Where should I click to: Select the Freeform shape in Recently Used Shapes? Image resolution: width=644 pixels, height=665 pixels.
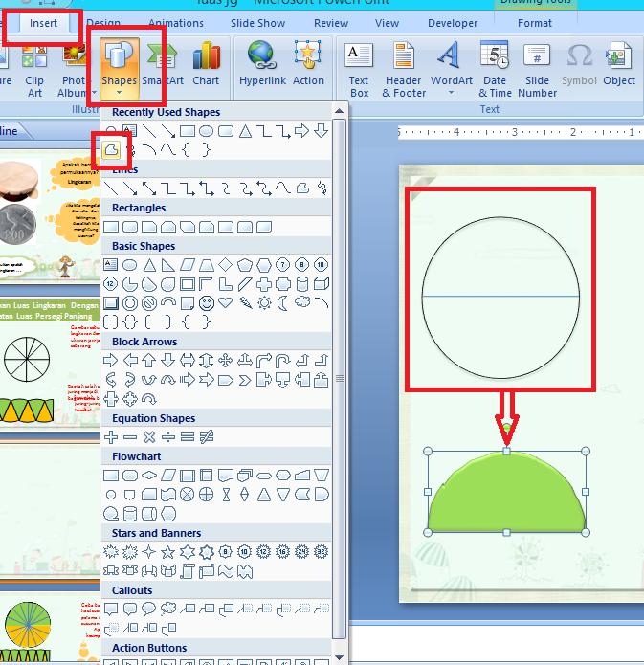pos(111,150)
